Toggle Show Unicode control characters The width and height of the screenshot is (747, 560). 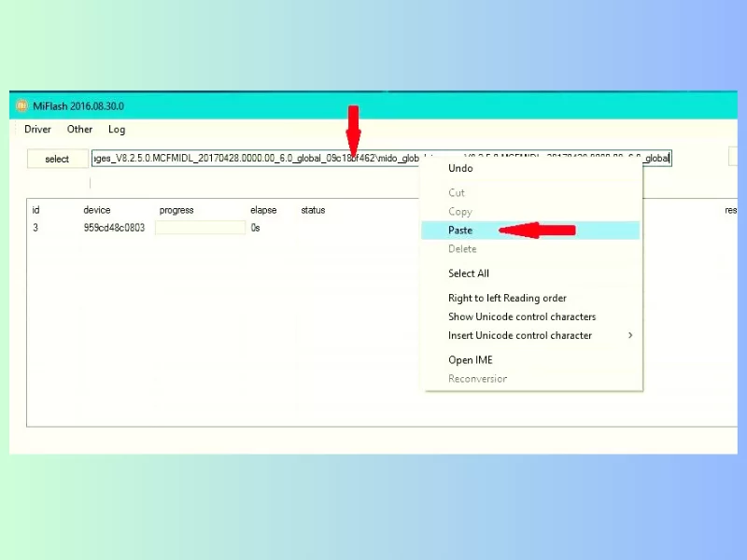pos(521,317)
